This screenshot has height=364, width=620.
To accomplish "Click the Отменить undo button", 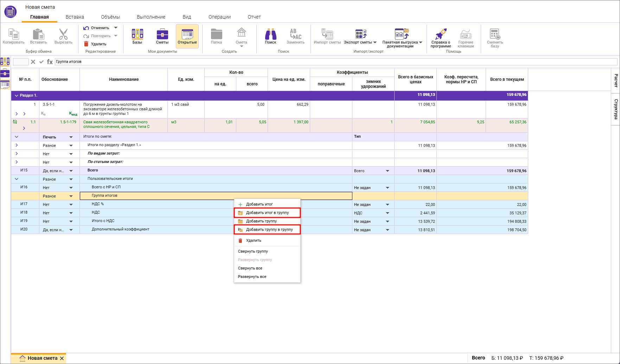I will click(97, 28).
